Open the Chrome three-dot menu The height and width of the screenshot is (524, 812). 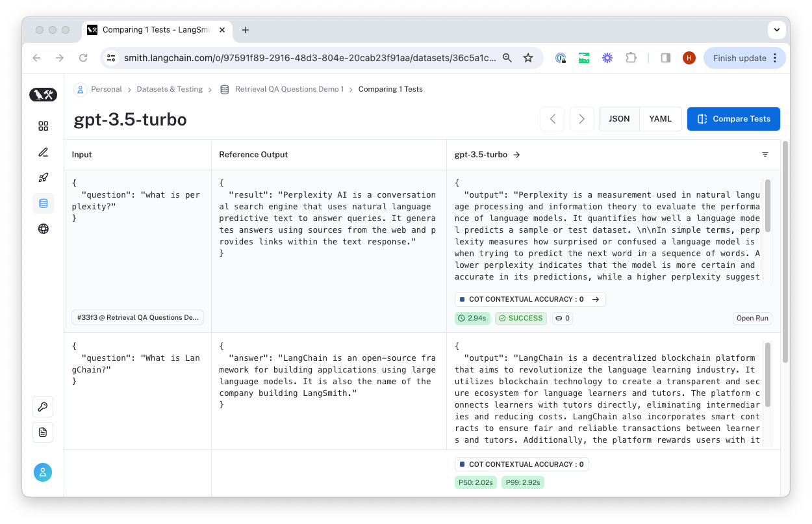[x=776, y=58]
